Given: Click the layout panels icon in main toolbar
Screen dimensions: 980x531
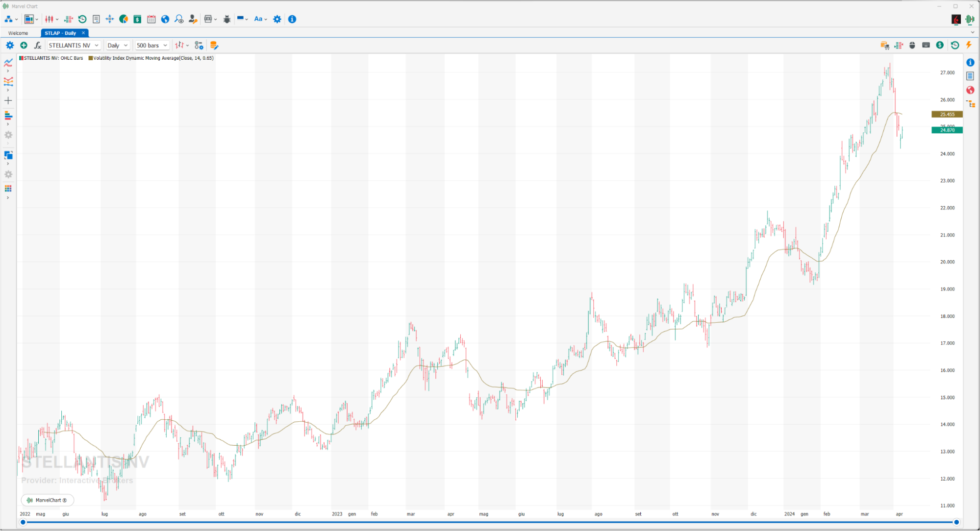Looking at the screenshot, I should [x=29, y=19].
